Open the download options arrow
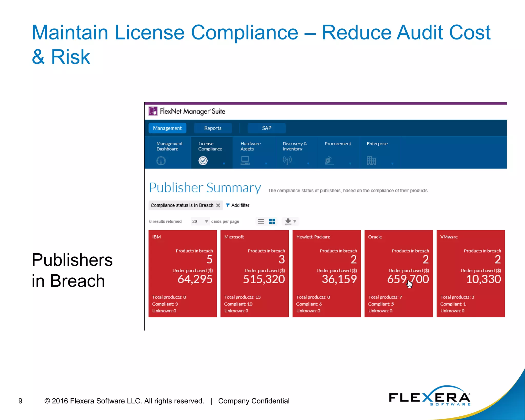This screenshot has height=420, width=525. [x=295, y=221]
